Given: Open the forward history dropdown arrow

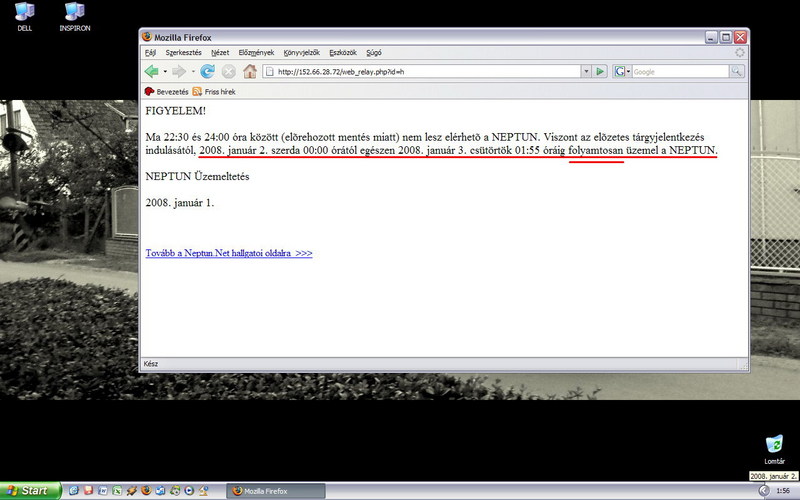Looking at the screenshot, I should pos(192,71).
